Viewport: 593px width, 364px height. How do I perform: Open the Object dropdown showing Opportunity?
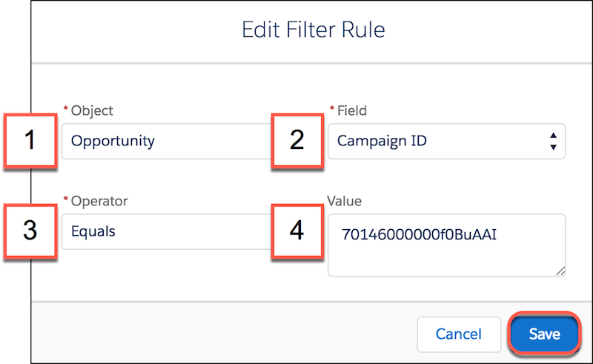point(166,141)
